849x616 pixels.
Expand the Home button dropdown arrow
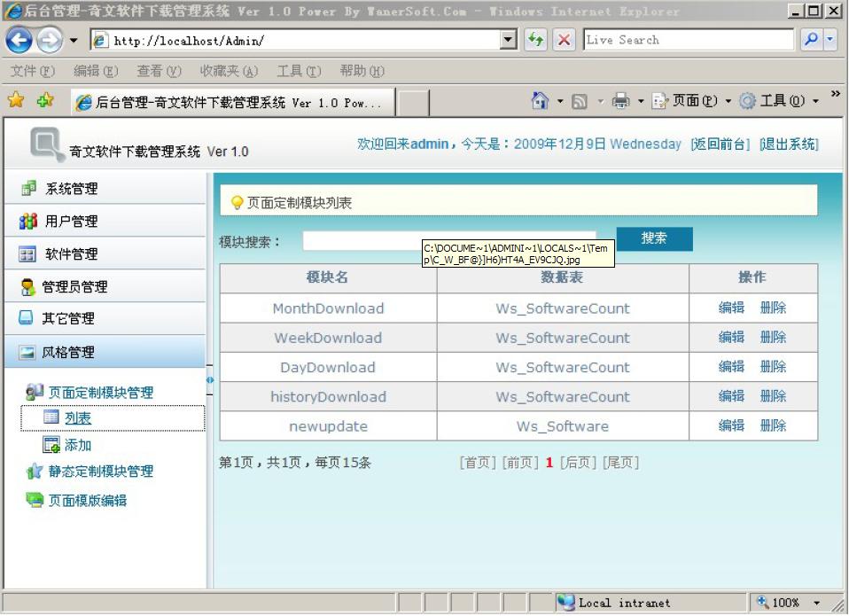point(560,101)
